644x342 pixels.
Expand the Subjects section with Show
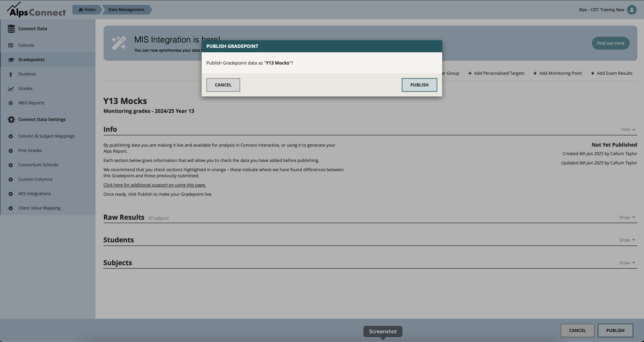627,263
